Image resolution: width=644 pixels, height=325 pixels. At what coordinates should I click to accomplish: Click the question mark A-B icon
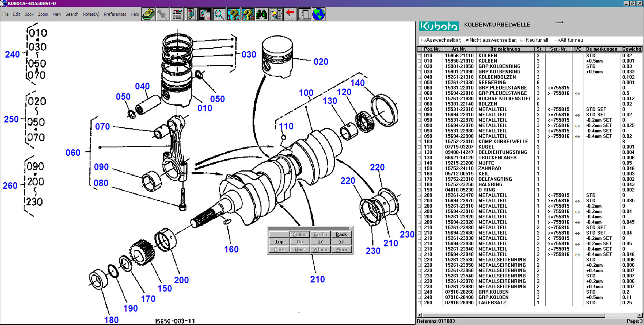pos(248,15)
